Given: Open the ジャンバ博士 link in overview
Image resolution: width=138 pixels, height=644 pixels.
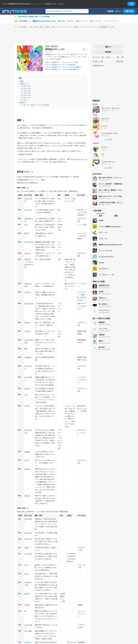Looking at the screenshot, I should point(21,125).
